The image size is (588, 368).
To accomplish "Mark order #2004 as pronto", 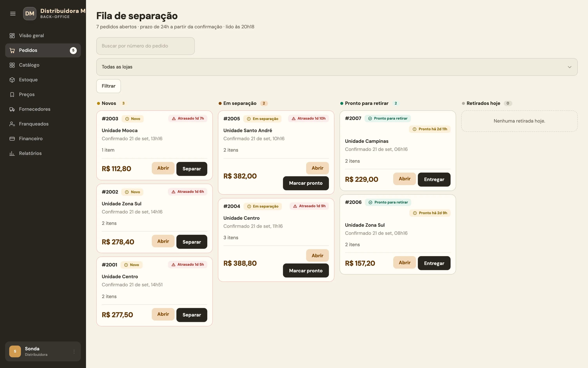I will coord(306,271).
